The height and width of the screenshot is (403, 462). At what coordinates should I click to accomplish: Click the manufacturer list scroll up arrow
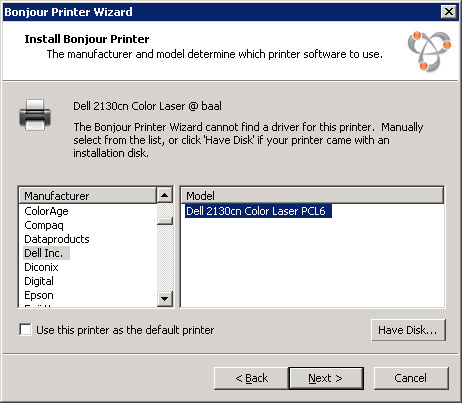click(x=164, y=195)
